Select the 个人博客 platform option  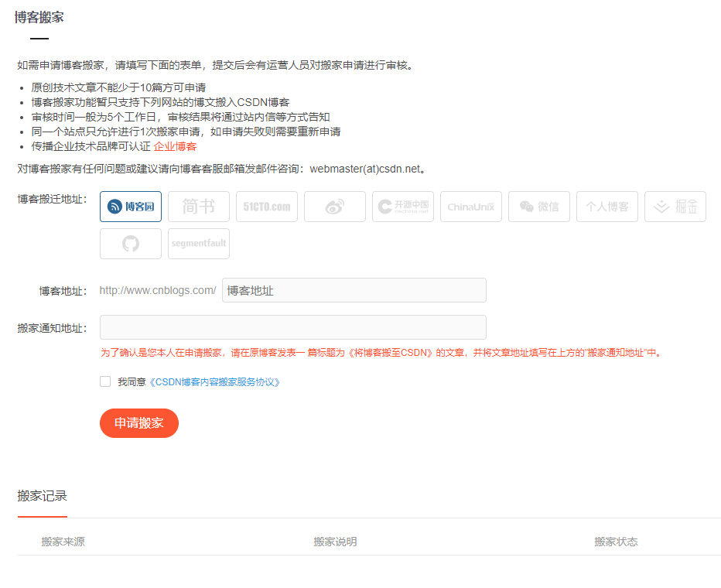pos(607,206)
